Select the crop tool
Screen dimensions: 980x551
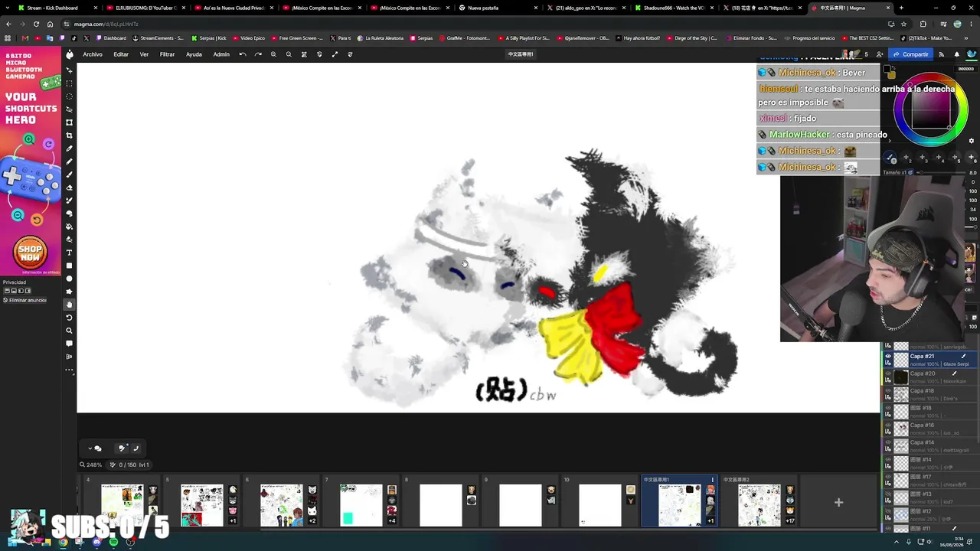(x=69, y=135)
